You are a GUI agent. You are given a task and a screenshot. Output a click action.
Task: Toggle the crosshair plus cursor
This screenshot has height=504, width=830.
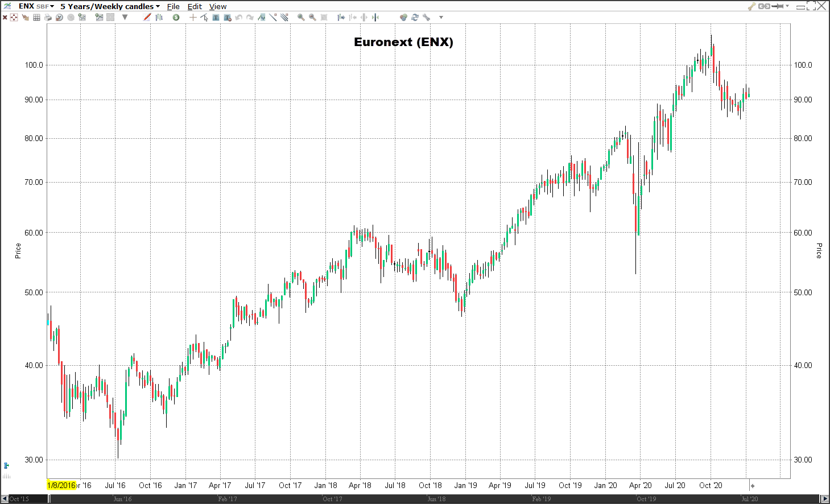(x=193, y=18)
